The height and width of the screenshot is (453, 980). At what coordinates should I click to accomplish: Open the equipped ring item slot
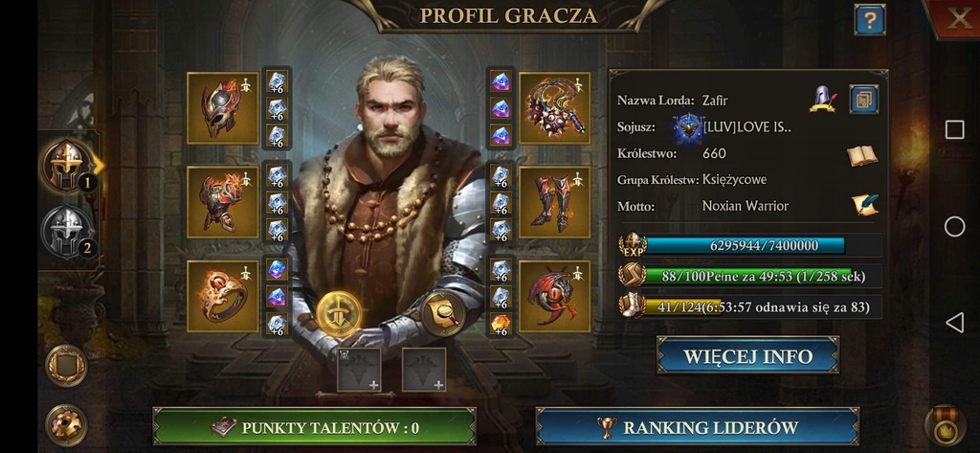click(x=222, y=296)
